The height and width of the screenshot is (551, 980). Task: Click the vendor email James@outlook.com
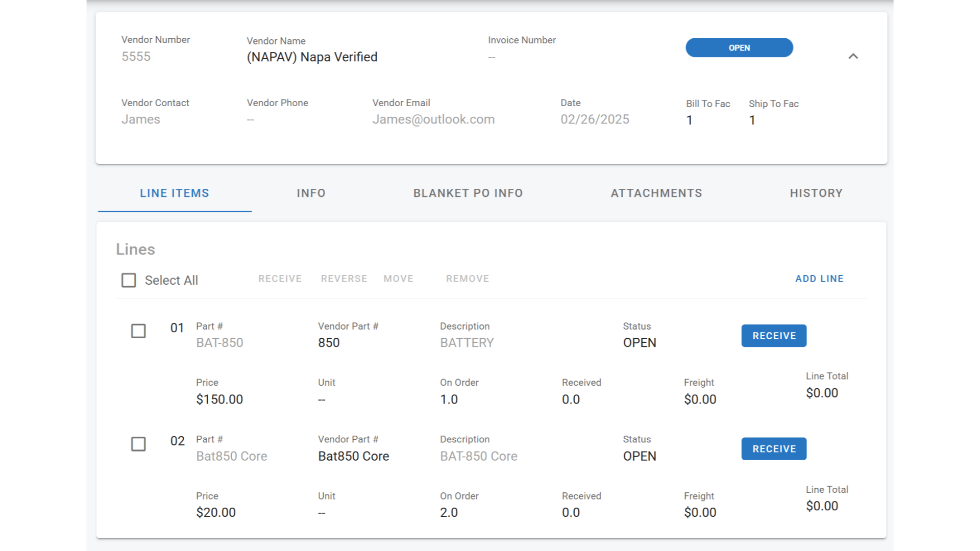click(433, 119)
